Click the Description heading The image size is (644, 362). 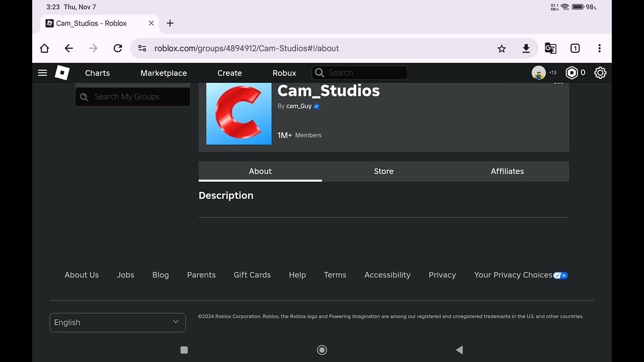click(x=226, y=196)
